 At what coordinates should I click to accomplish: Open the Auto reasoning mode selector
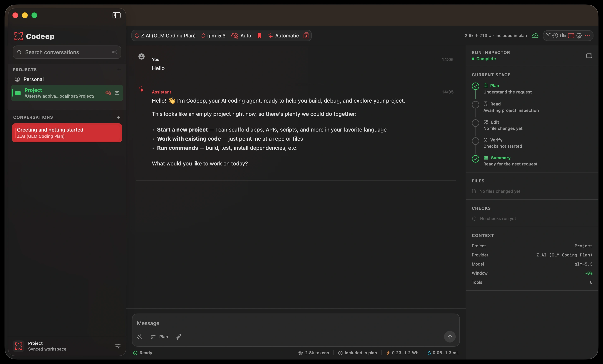[241, 36]
